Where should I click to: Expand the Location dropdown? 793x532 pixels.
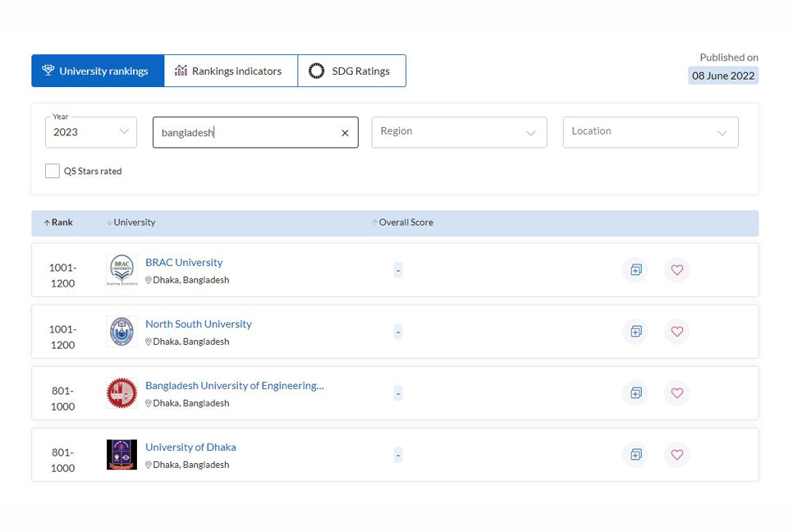pos(650,132)
